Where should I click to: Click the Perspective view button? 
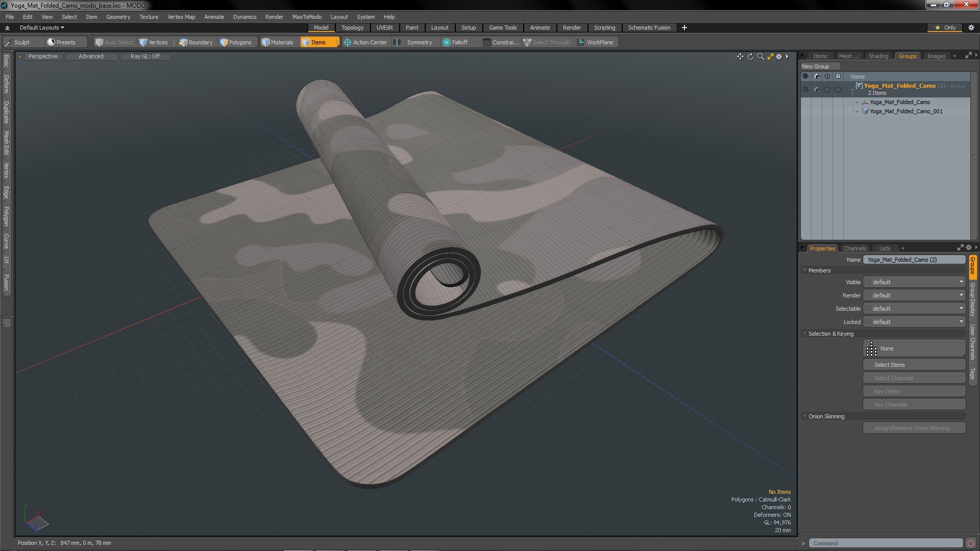point(43,57)
